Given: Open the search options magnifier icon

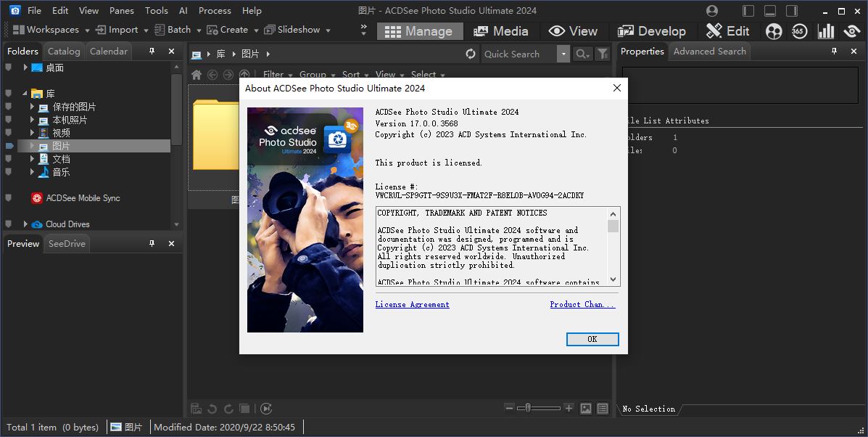Looking at the screenshot, I should click(x=582, y=54).
